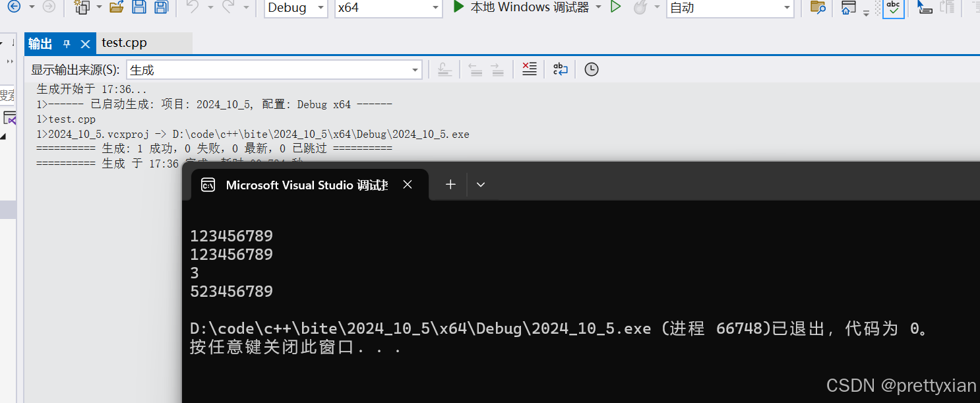The image size is (980, 403).
Task: Click the '1>test.cpp' output line
Action: pos(66,119)
